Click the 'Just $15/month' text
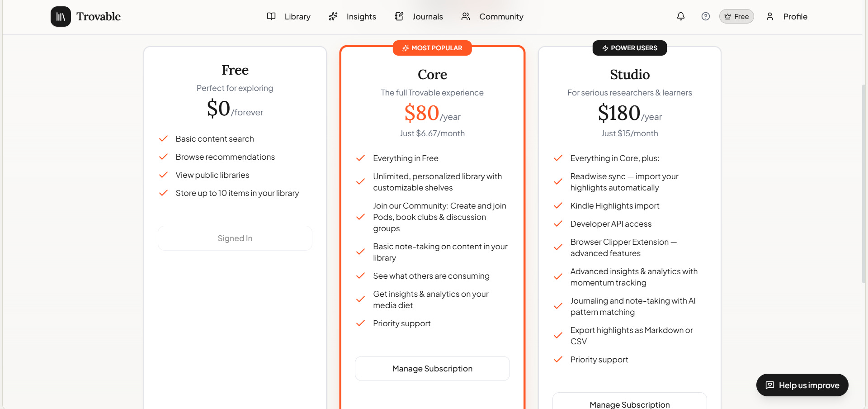 (630, 133)
